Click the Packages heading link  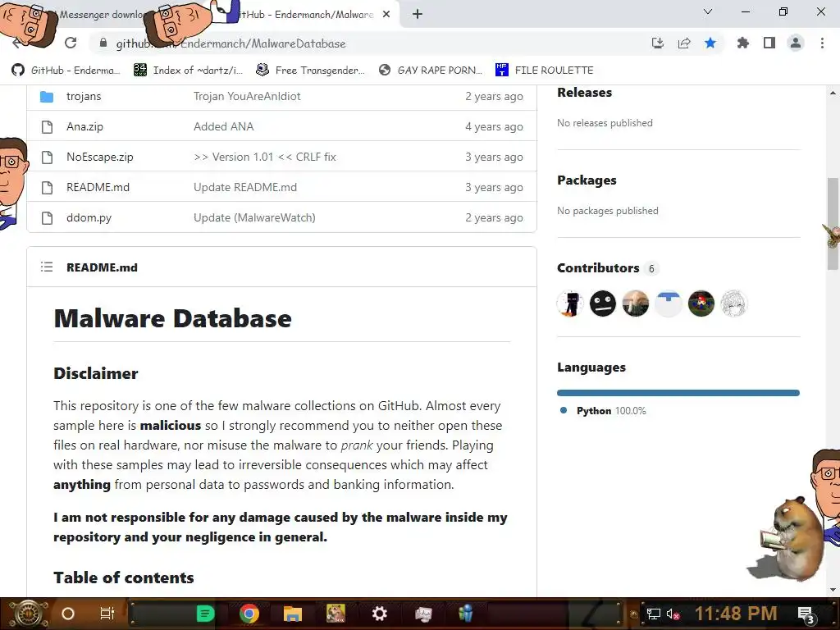(587, 180)
